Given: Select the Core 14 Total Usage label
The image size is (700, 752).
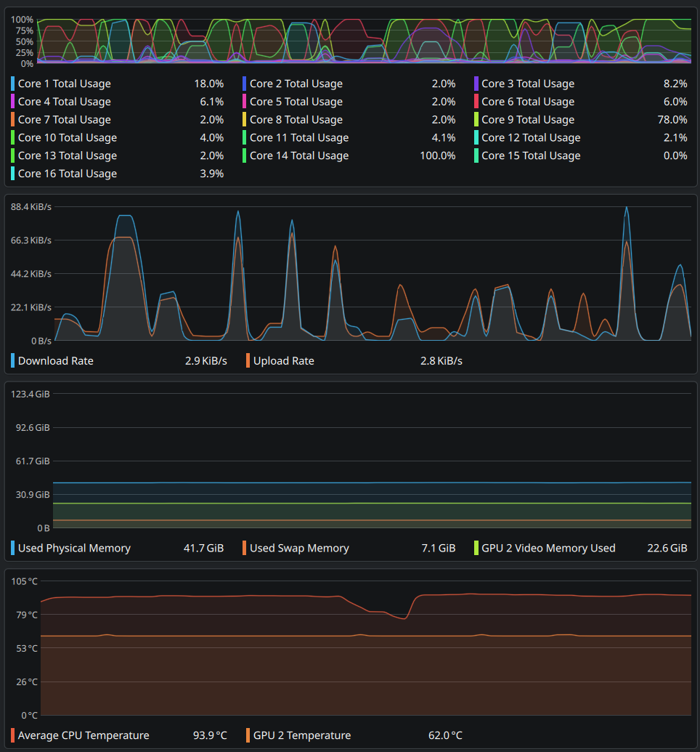Looking at the screenshot, I should coord(299,155).
